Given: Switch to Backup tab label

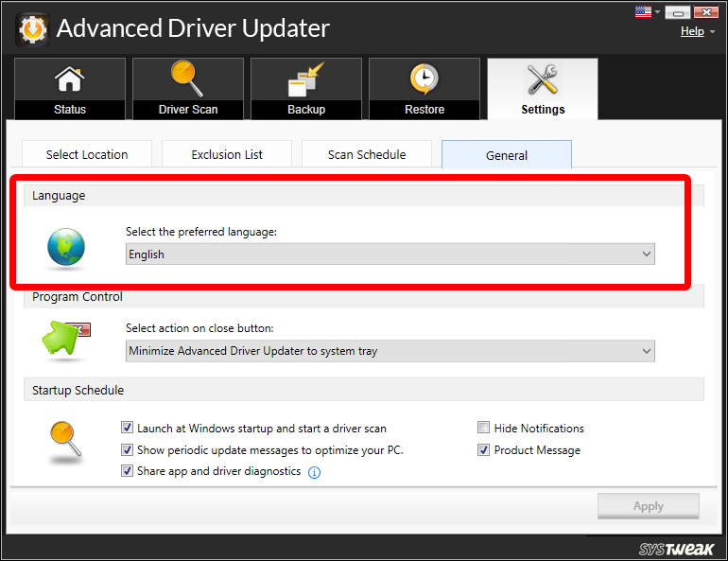Looking at the screenshot, I should pyautogui.click(x=306, y=110).
